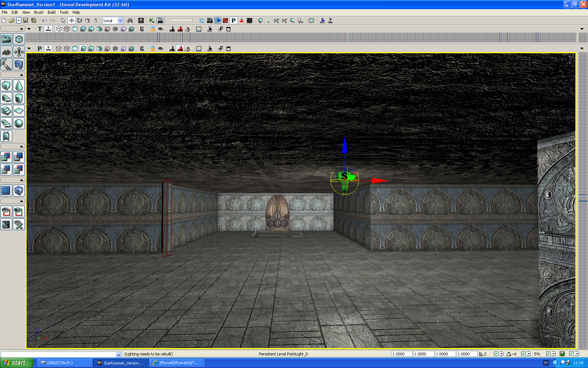The height and width of the screenshot is (368, 588).
Task: Open rotation grid size dropdown
Action: (529, 354)
